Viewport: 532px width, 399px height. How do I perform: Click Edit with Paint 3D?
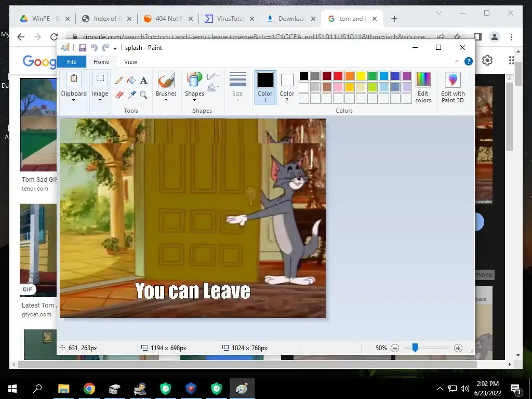pos(453,87)
